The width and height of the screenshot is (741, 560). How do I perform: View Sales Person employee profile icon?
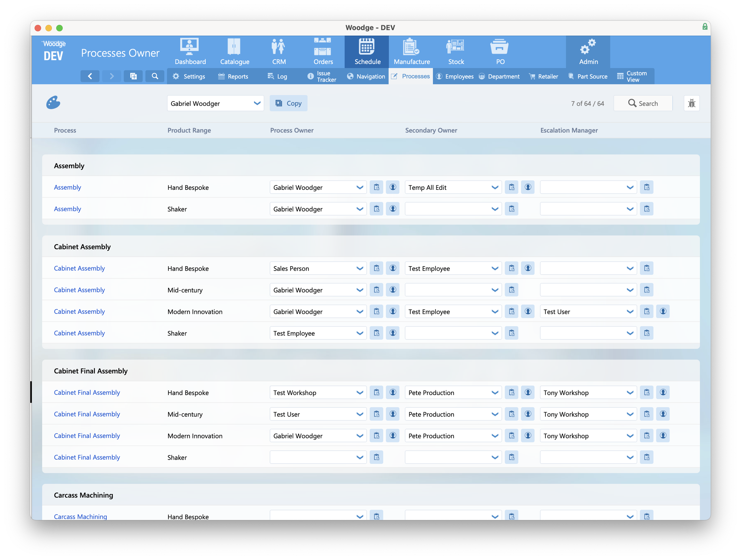coord(393,268)
